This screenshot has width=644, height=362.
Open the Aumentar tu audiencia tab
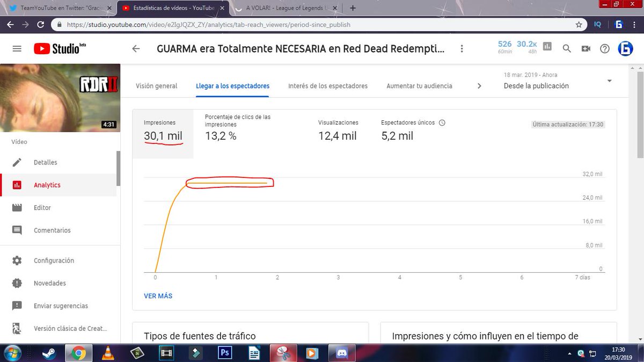coord(419,86)
